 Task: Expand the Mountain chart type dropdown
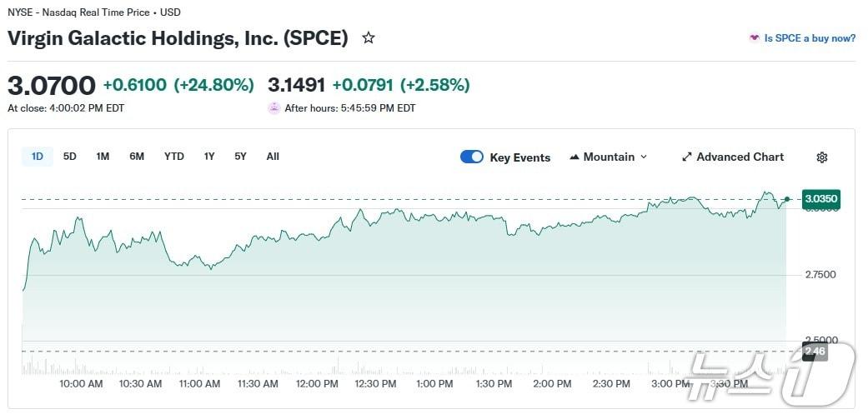click(x=643, y=157)
